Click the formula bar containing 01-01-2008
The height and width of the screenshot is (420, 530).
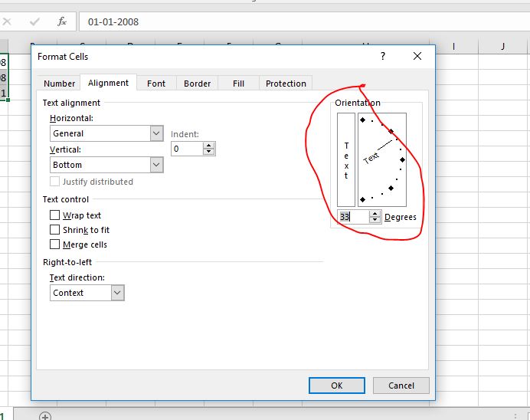tap(304, 21)
